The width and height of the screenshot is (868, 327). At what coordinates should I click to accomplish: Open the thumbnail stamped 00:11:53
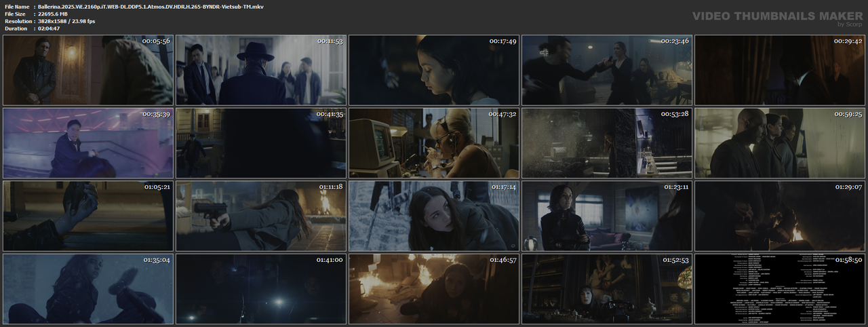point(261,71)
